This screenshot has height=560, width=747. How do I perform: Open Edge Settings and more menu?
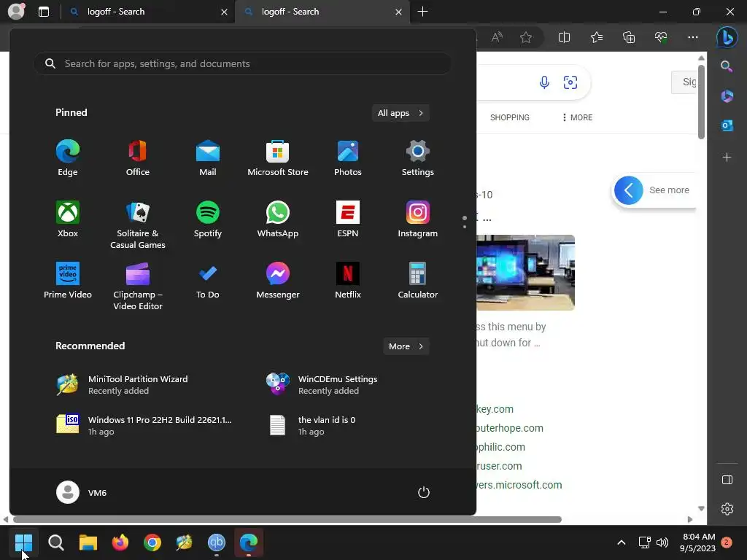[x=693, y=37]
